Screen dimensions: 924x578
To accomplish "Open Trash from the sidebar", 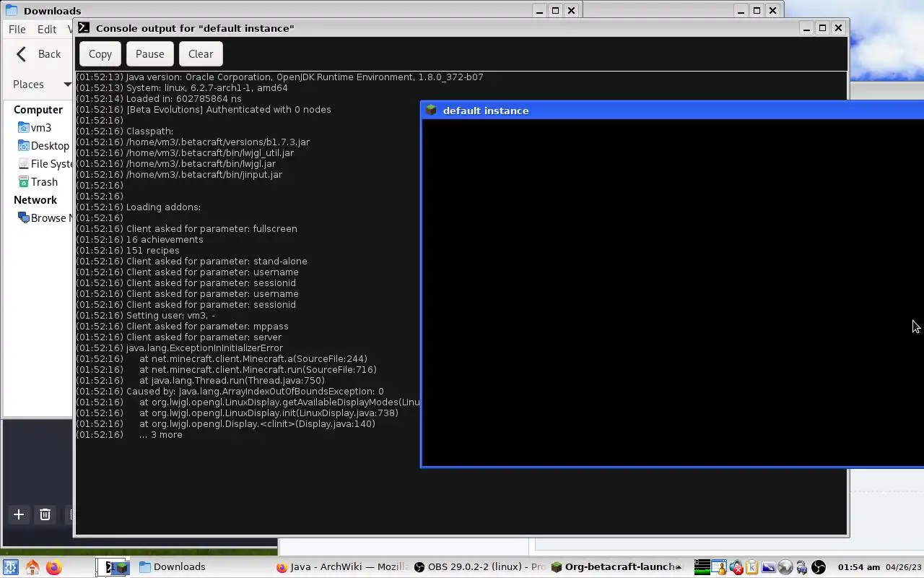I will tap(38, 182).
